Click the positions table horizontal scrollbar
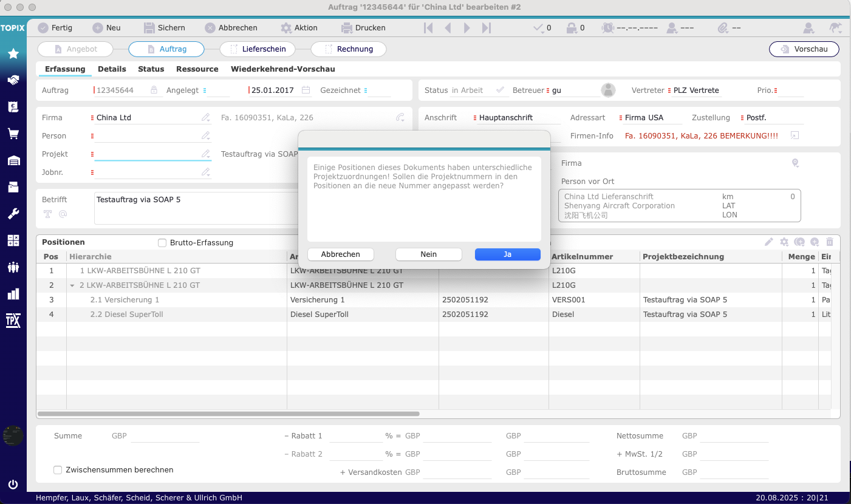The height and width of the screenshot is (504, 851). (228, 414)
